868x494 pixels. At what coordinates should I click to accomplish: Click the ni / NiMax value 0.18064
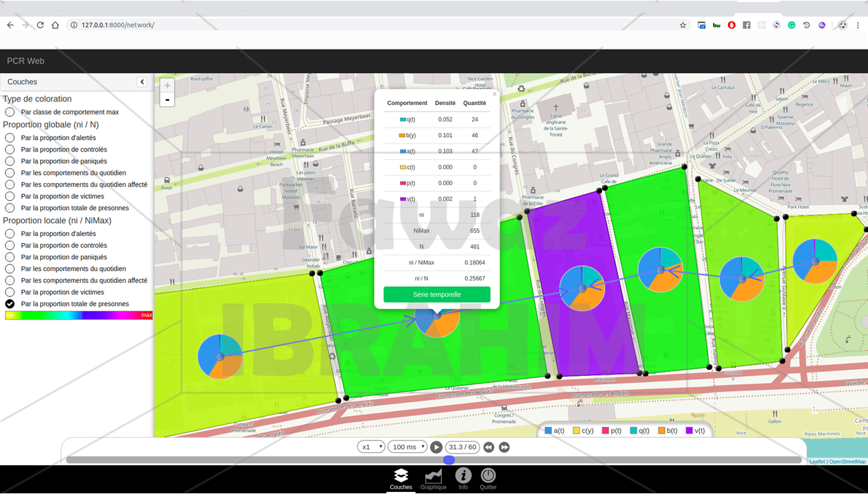click(x=475, y=262)
